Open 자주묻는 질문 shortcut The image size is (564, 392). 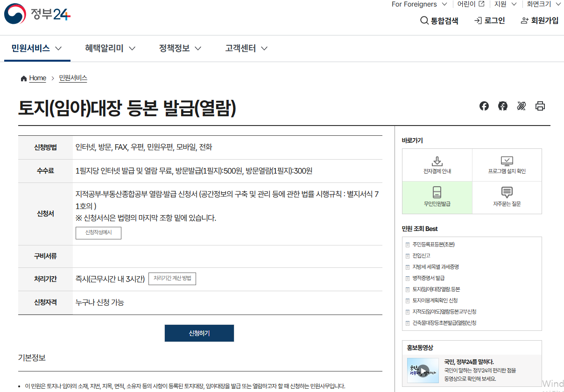[507, 197]
